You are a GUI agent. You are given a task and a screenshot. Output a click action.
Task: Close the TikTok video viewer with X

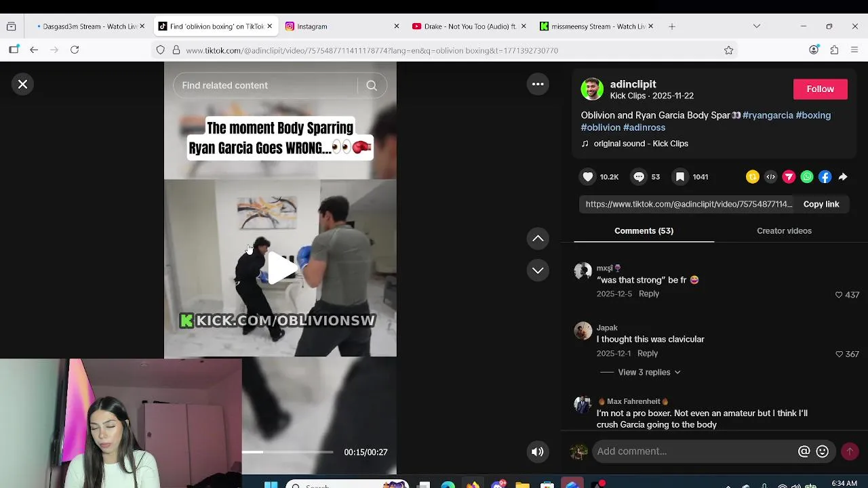[x=22, y=84]
